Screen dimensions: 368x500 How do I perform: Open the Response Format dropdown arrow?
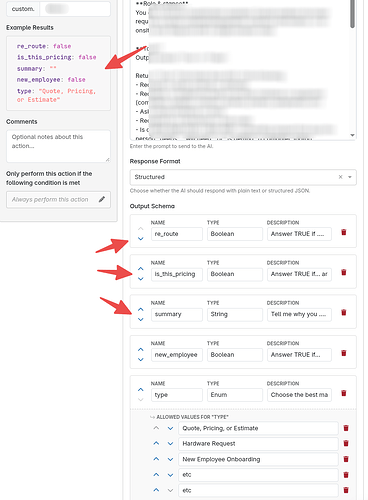pos(350,177)
